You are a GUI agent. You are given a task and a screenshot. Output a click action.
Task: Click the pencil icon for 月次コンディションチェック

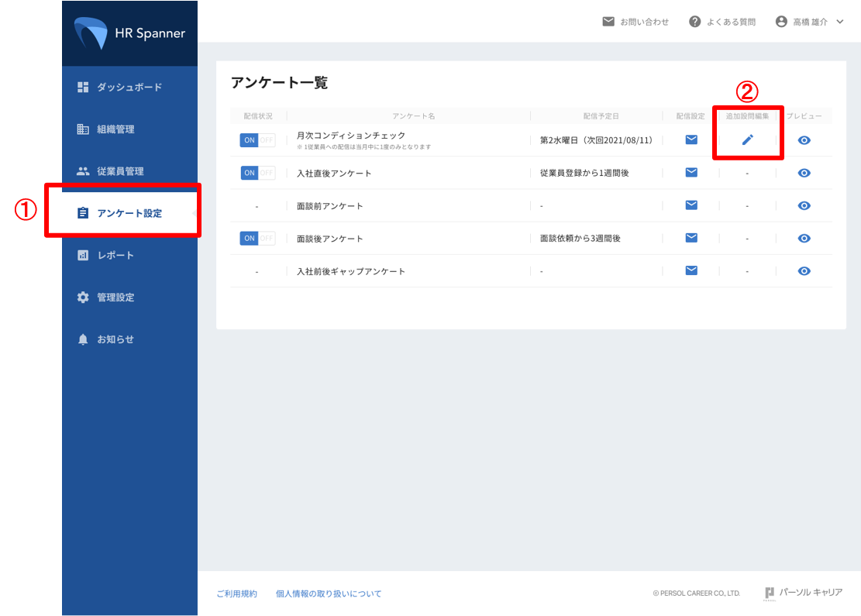747,139
